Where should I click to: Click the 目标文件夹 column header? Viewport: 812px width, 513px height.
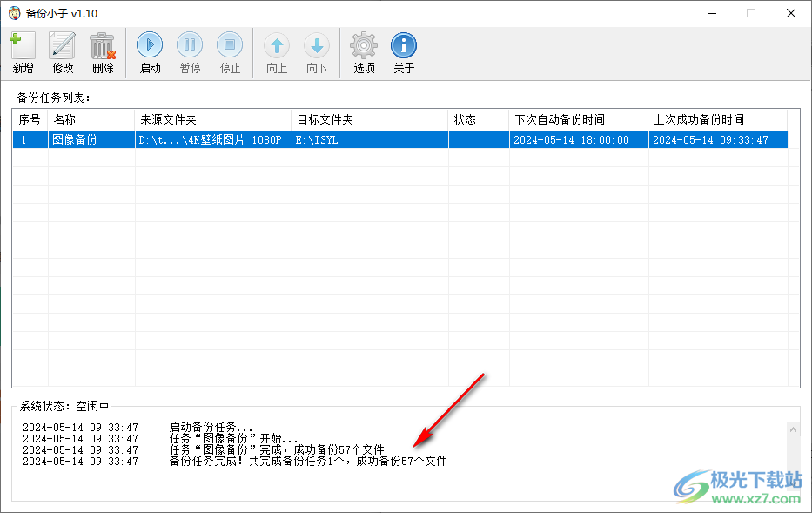(370, 119)
